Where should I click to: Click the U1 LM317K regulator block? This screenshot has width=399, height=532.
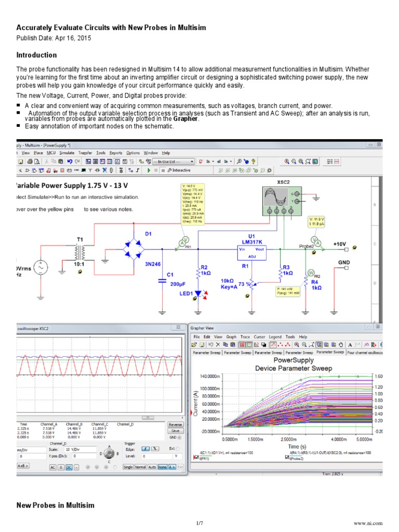pyautogui.click(x=252, y=253)
